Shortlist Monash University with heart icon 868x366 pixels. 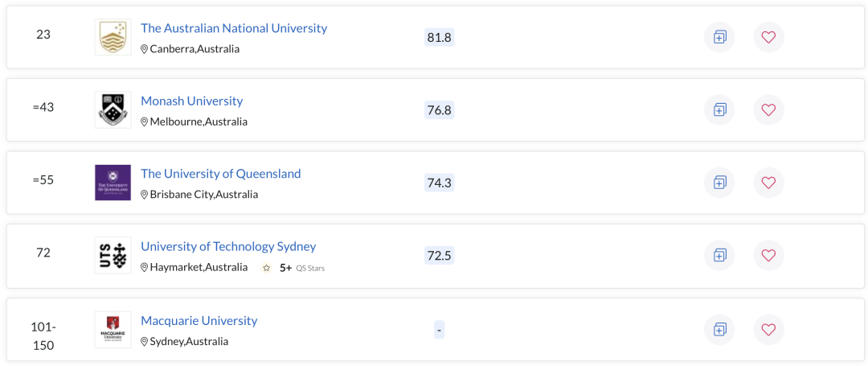click(768, 109)
